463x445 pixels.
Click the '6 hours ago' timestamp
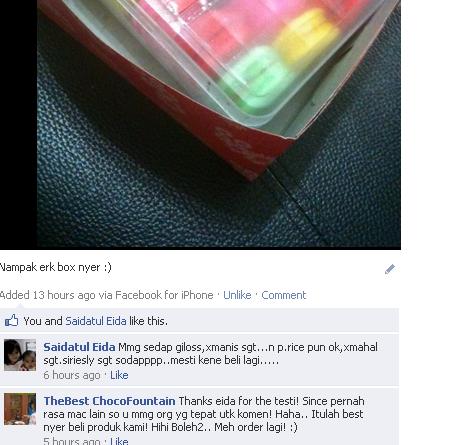coord(72,375)
